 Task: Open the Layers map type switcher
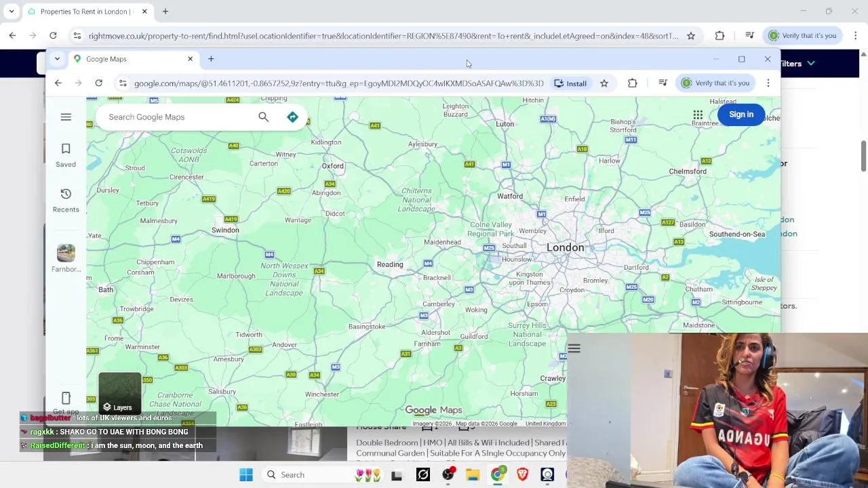(120, 393)
